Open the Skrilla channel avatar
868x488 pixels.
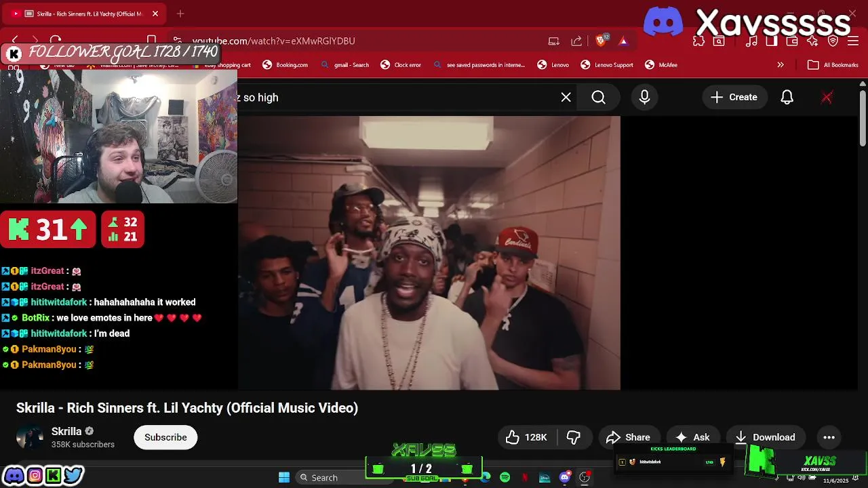pyautogui.click(x=29, y=437)
